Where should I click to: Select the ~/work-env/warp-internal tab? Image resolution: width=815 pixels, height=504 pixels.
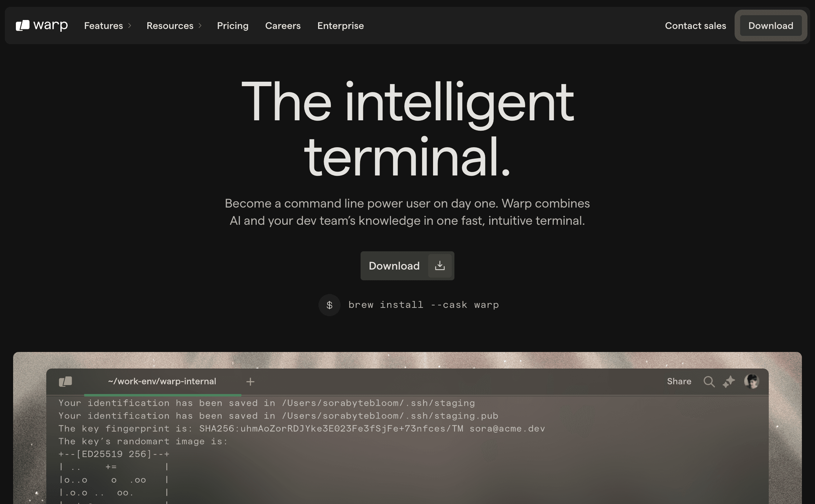[162, 382]
